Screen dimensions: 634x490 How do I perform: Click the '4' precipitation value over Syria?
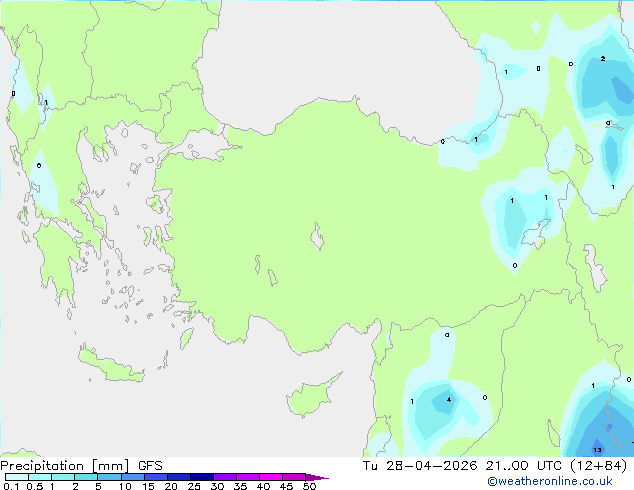point(449,400)
